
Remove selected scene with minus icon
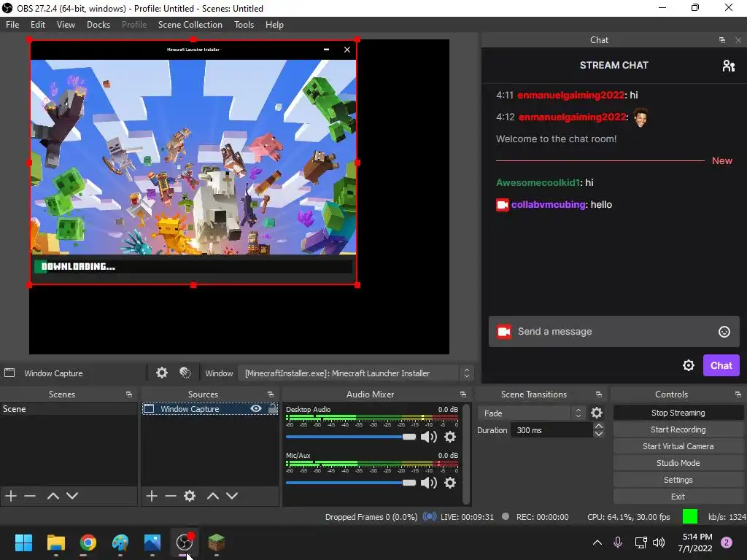tap(30, 496)
